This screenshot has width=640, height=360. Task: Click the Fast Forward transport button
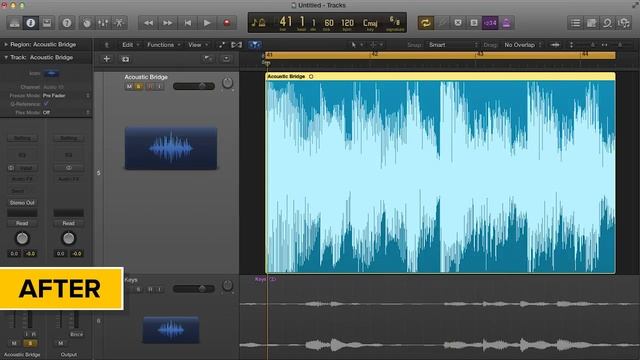[x=168, y=23]
